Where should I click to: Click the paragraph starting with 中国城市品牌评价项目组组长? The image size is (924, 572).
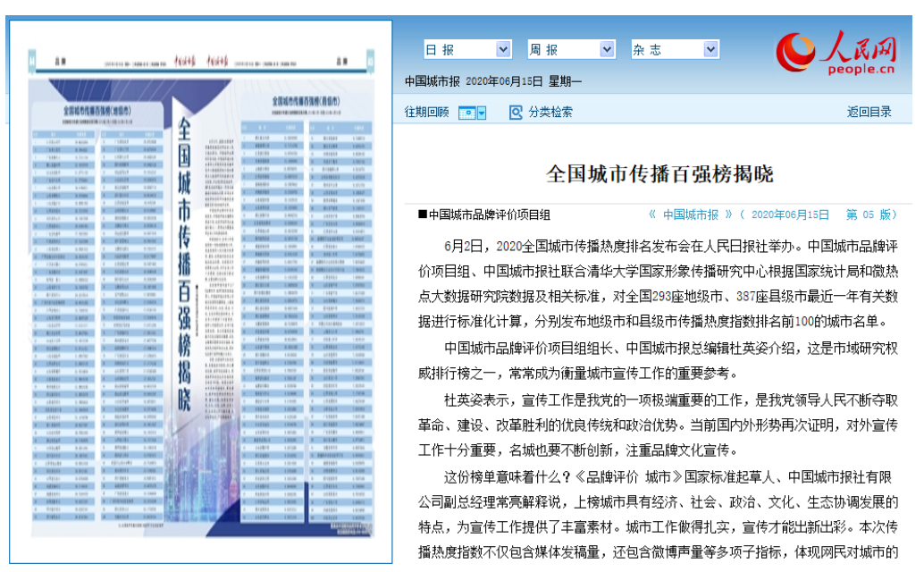(x=659, y=360)
